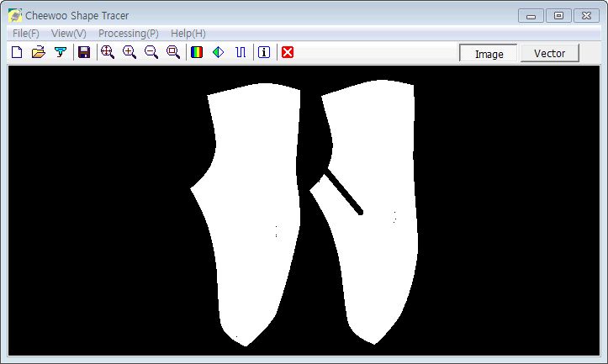Open the Help(H) menu
This screenshot has height=364, width=608.
[188, 34]
